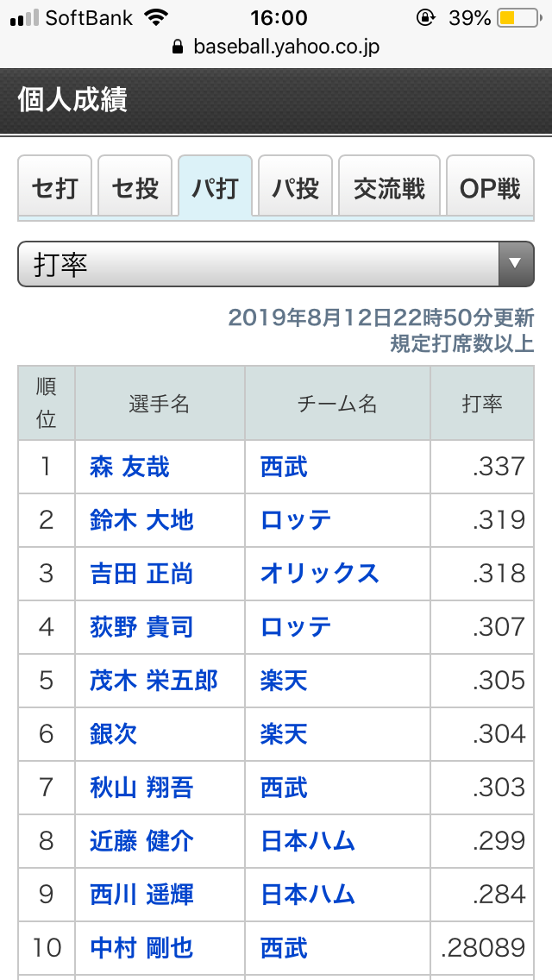The height and width of the screenshot is (980, 552).
Task: Switch to the セ打 tab
Action: [55, 187]
